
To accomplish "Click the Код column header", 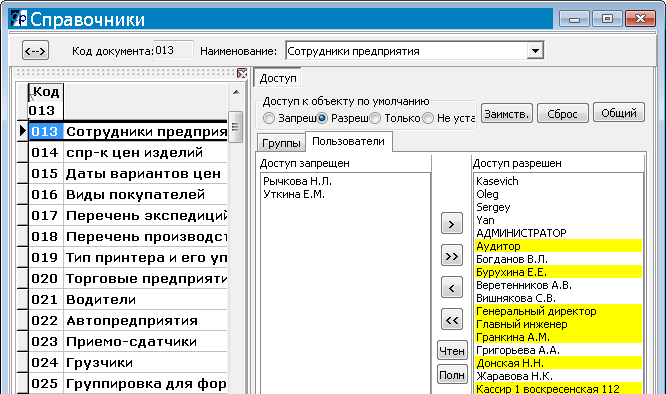I will pos(45,92).
